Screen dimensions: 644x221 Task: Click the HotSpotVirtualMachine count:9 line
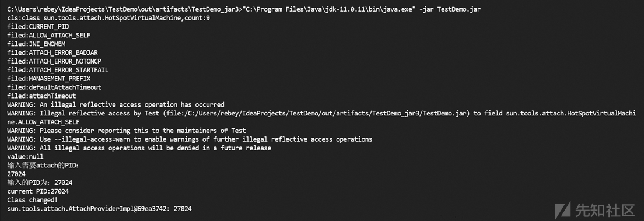coord(108,18)
